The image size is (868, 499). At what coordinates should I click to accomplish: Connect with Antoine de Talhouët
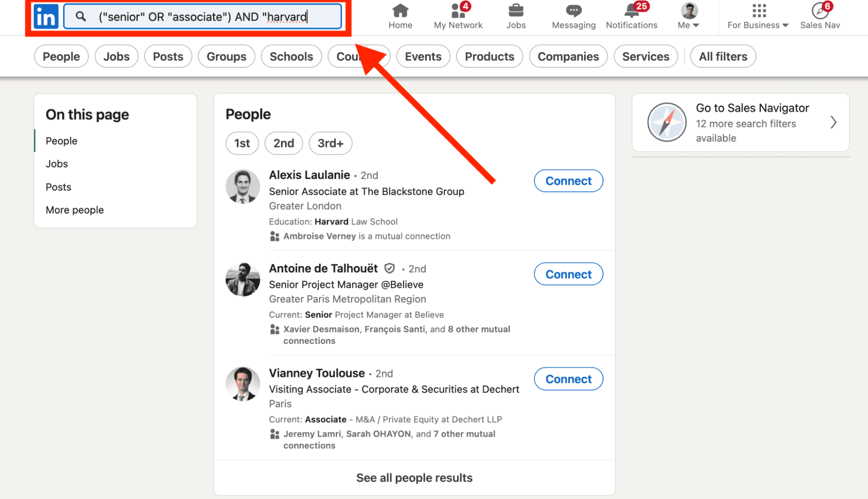(x=568, y=274)
